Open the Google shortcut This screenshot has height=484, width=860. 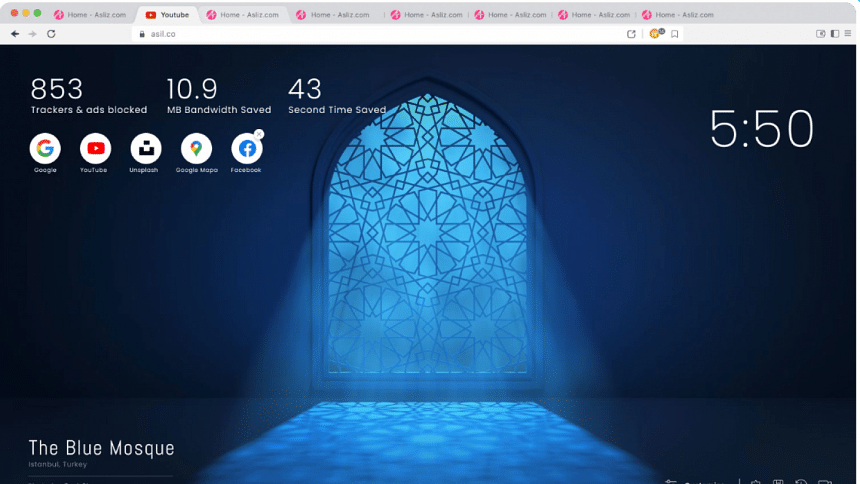45,149
